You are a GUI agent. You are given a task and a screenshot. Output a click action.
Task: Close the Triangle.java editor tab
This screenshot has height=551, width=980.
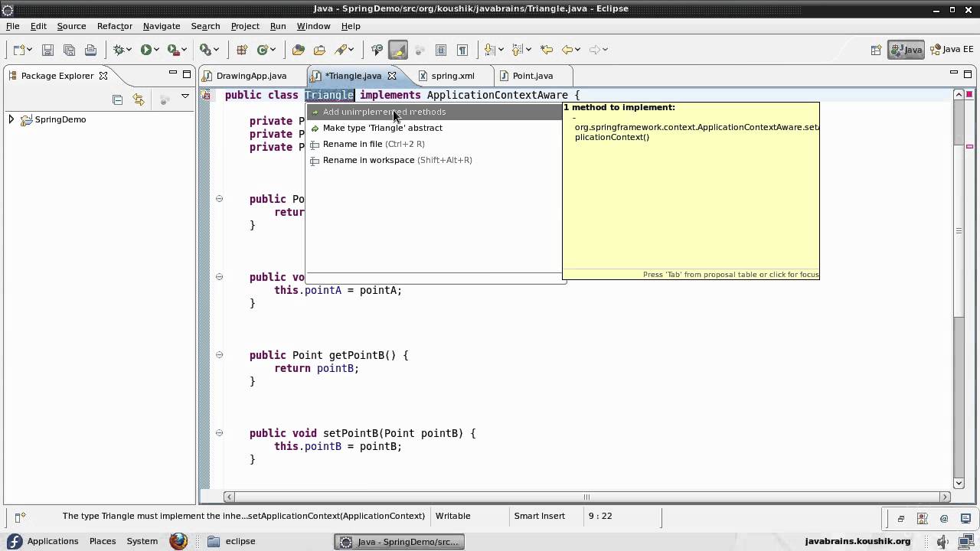[392, 76]
